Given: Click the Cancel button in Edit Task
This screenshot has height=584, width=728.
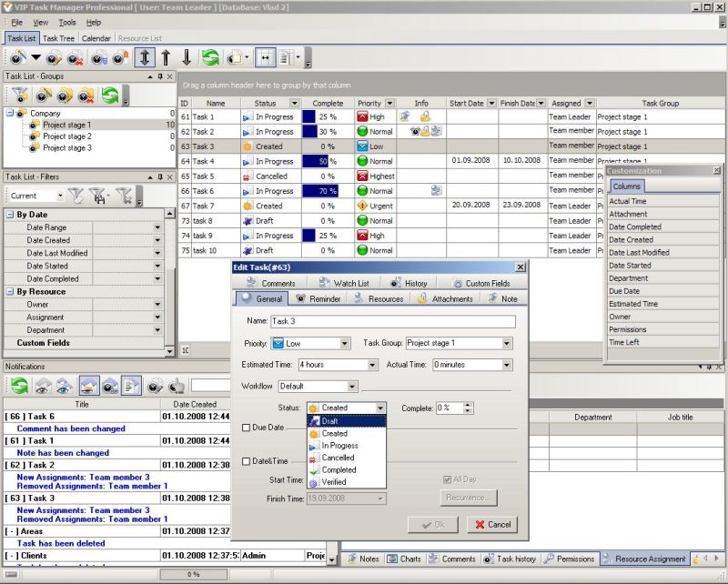Looking at the screenshot, I should (x=492, y=525).
